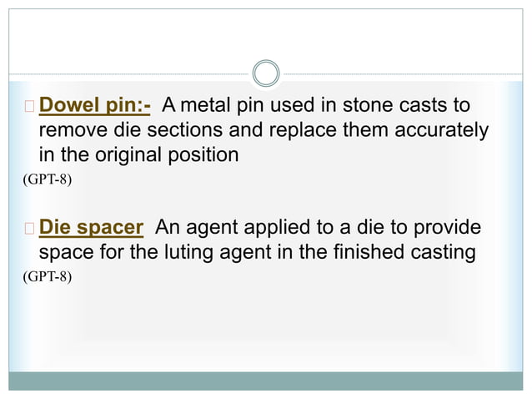Click the bullet before Dowel pin
This screenshot has height=399, width=532.
(29, 107)
